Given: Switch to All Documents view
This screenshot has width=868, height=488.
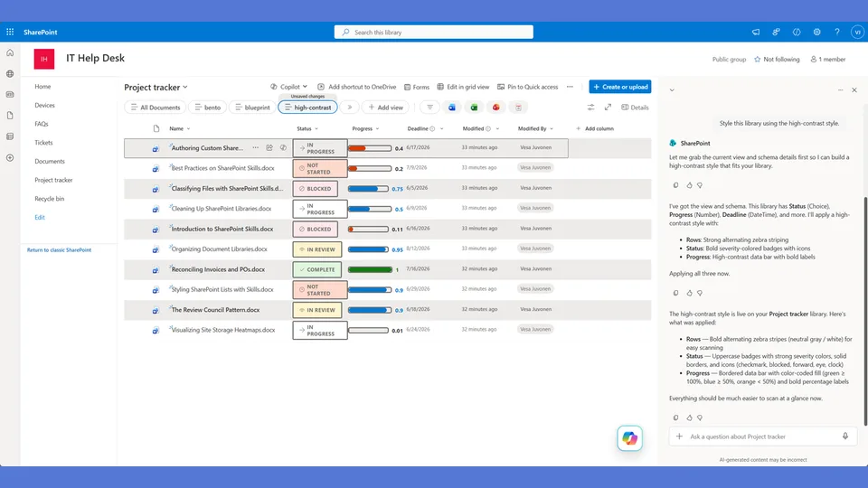Looking at the screenshot, I should (x=156, y=108).
